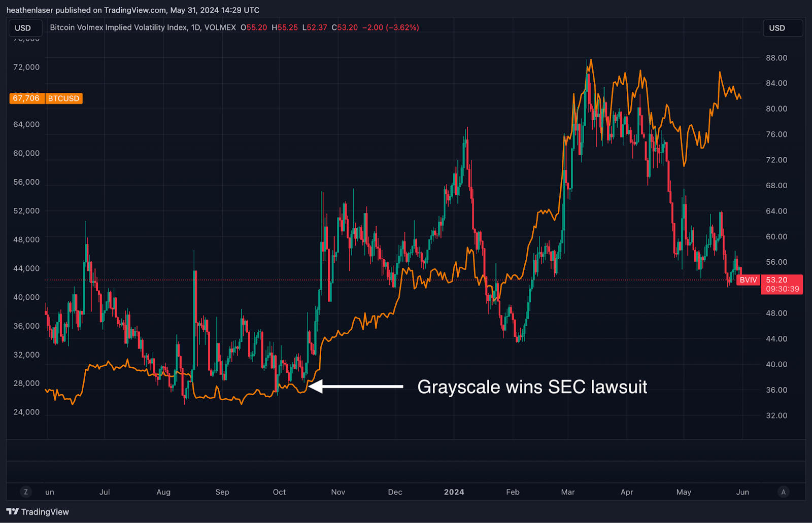The width and height of the screenshot is (812, 523).
Task: Click the close value C53.20
Action: pos(345,27)
